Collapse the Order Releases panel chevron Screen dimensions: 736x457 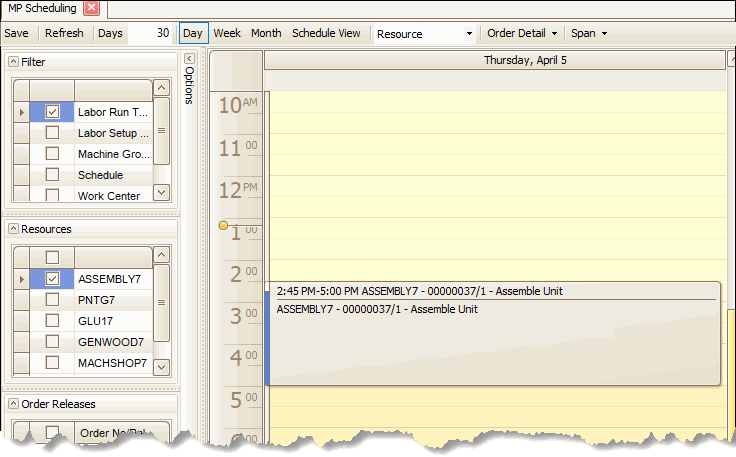click(13, 404)
